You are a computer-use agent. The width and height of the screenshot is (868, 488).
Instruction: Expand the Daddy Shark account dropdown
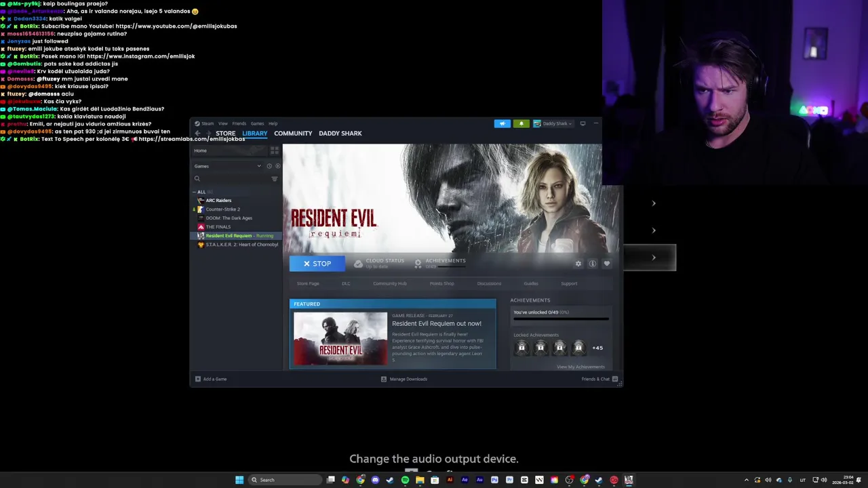pyautogui.click(x=553, y=123)
